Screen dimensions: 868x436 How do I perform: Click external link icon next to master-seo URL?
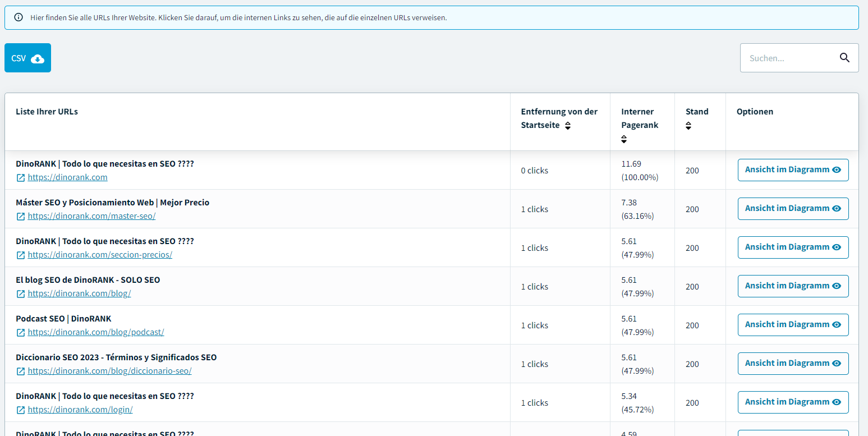(21, 217)
